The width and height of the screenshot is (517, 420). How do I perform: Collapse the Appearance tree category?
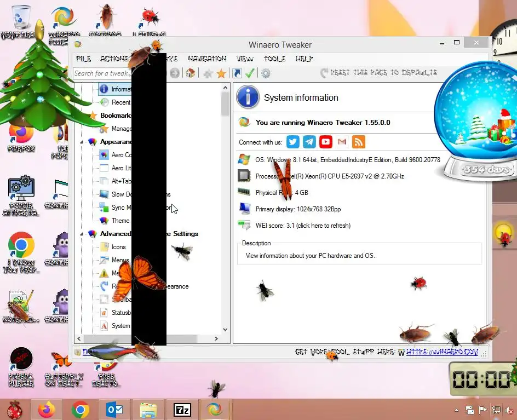coord(82,142)
